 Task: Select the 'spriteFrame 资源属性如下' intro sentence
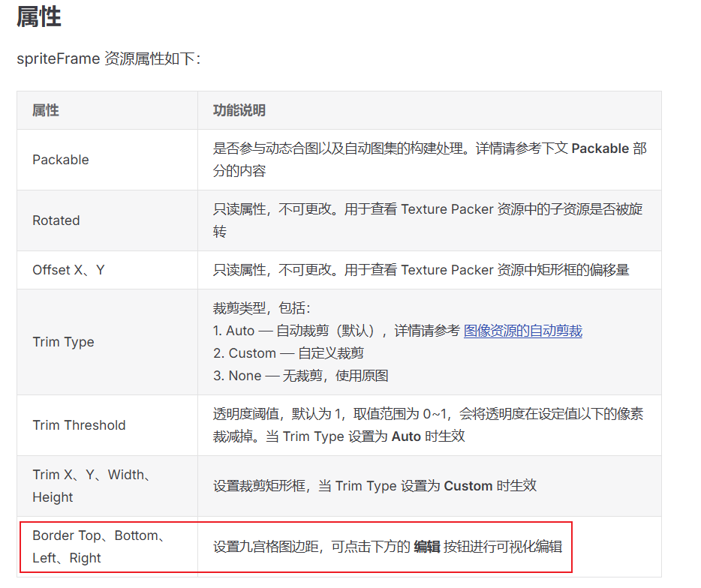(109, 58)
